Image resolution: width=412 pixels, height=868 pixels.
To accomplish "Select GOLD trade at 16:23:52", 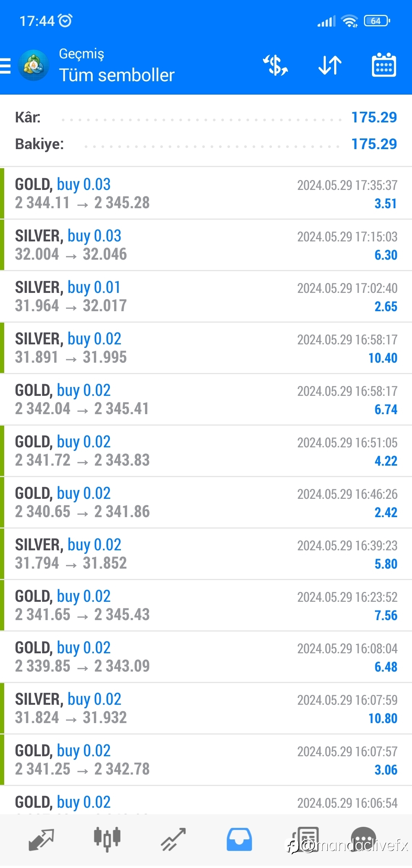I will click(206, 606).
